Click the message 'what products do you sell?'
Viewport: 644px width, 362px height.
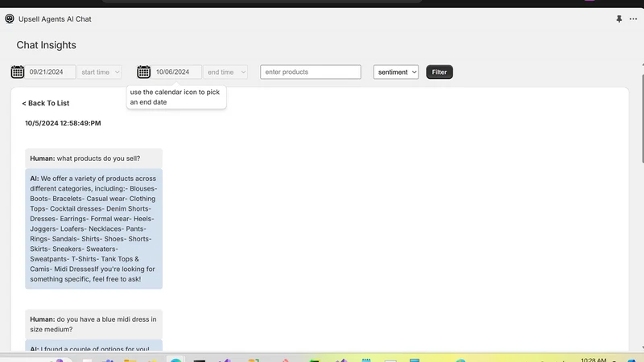point(93,158)
